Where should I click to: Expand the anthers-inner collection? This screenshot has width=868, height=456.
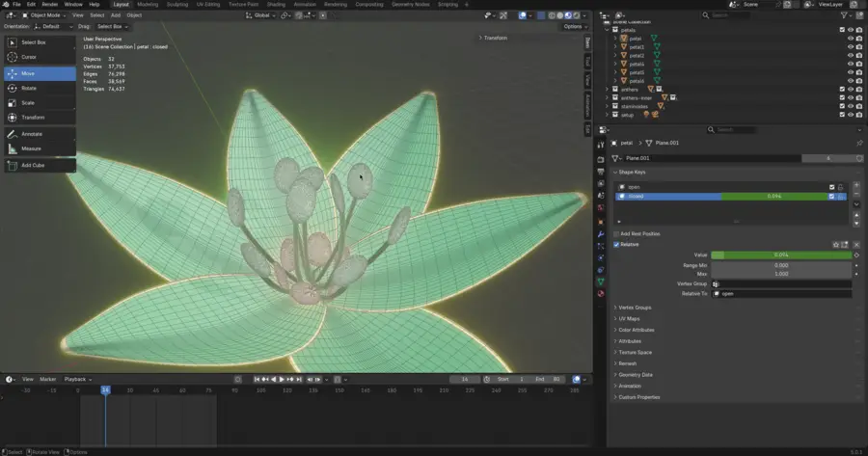coord(608,98)
